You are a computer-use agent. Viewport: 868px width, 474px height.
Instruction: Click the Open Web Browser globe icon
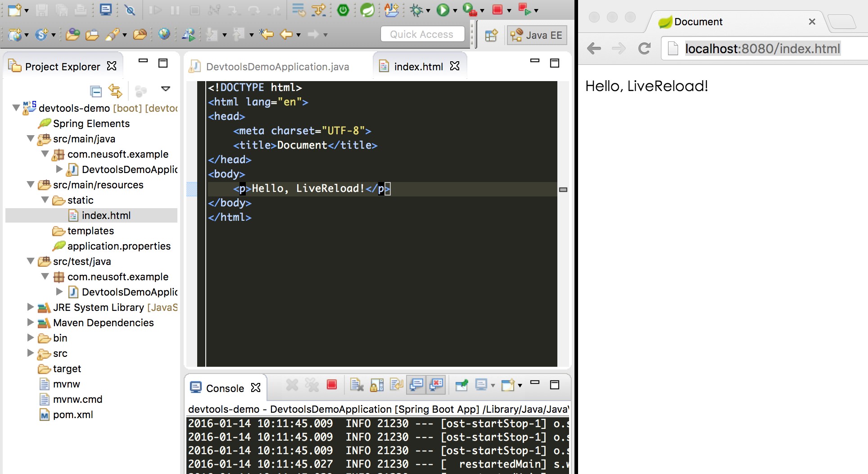tap(164, 34)
